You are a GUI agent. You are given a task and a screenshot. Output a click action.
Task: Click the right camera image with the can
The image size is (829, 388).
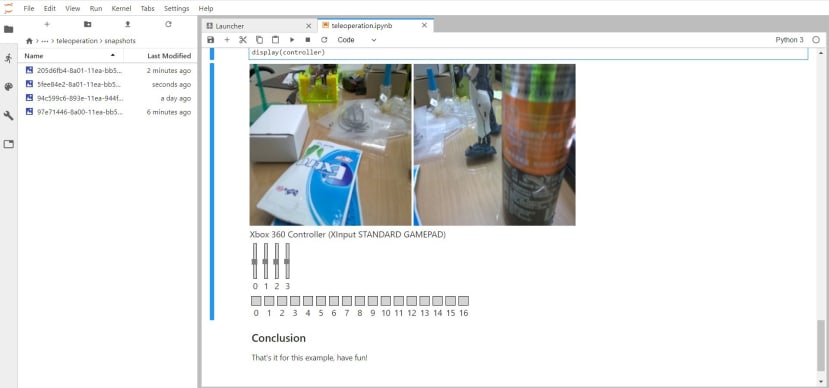(x=494, y=145)
